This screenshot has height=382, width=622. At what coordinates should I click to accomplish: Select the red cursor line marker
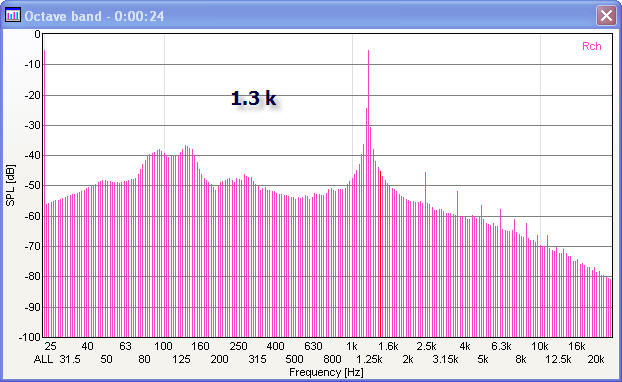[x=380, y=254]
